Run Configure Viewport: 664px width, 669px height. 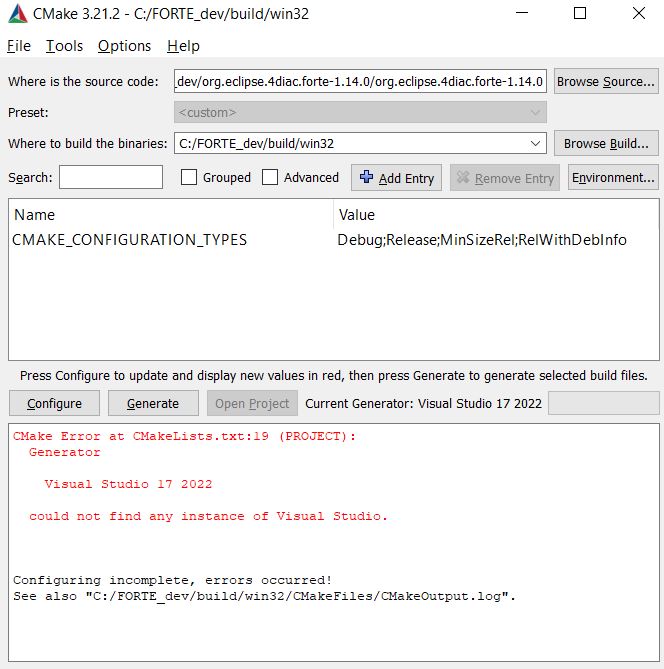coord(54,403)
